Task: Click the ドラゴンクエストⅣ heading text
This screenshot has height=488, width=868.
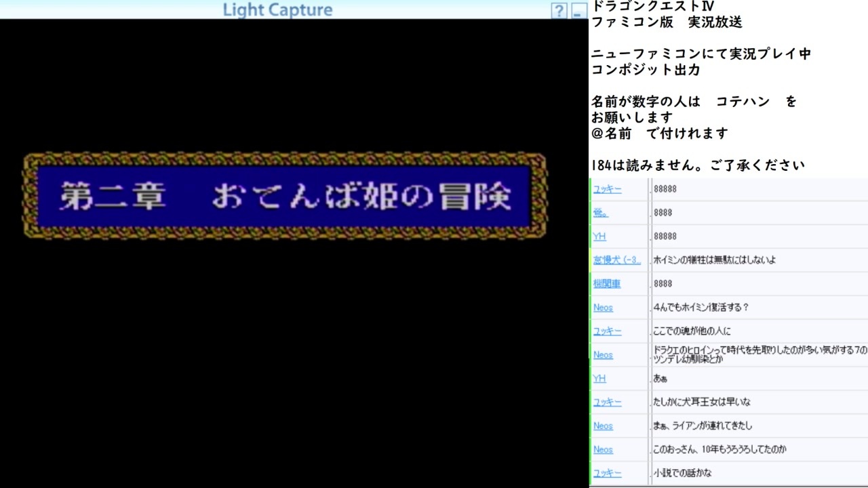Action: [652, 6]
